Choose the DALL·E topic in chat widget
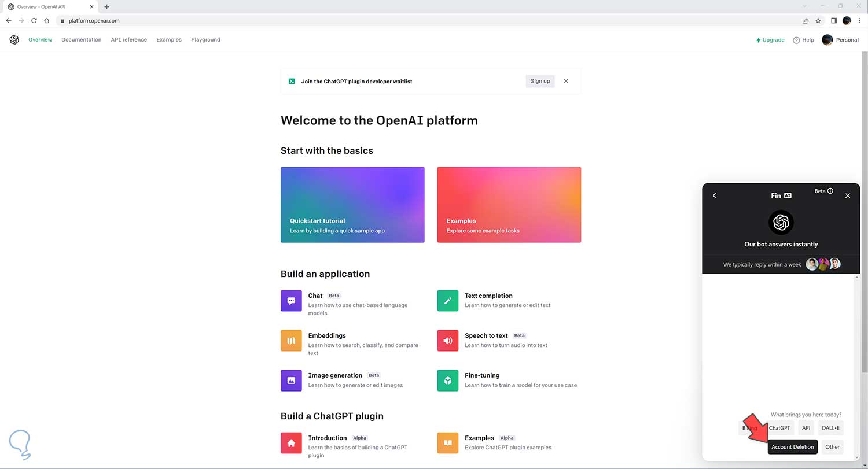Viewport: 868px width, 469px height. pos(830,429)
